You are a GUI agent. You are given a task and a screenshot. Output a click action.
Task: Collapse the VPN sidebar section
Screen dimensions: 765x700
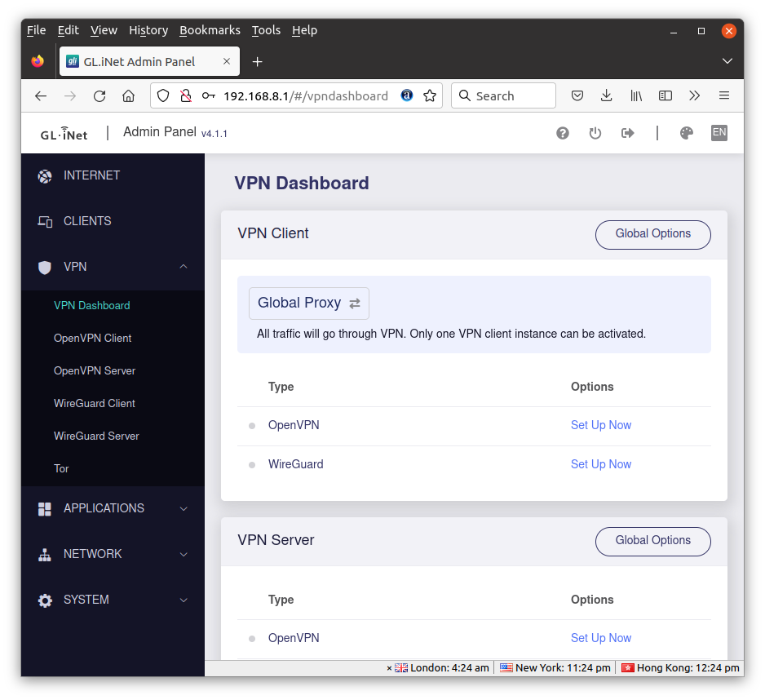tap(113, 267)
